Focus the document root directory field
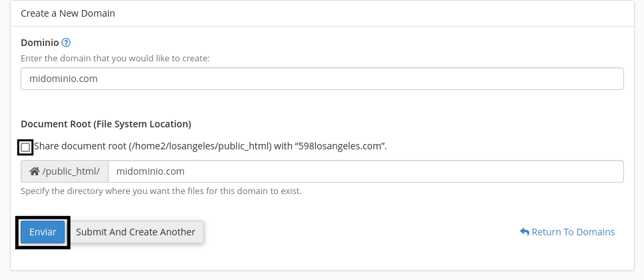Screen dimensions: 644x280 (x=365, y=171)
